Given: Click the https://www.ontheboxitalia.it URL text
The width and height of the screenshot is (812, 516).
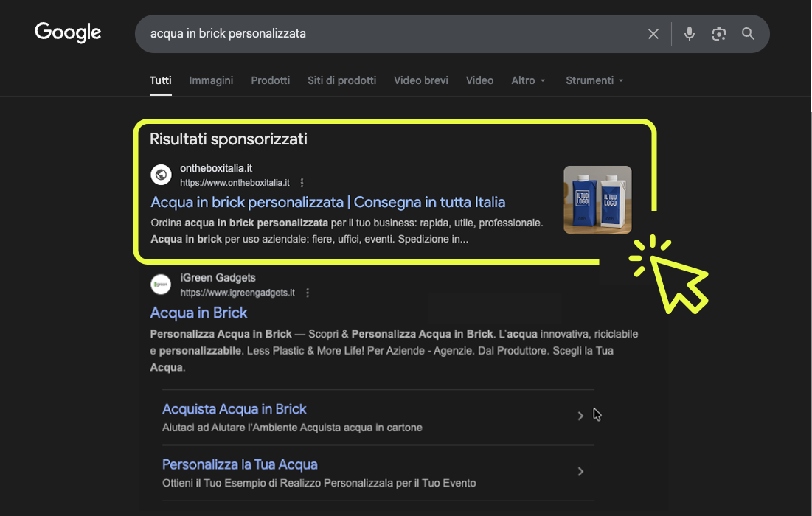Looking at the screenshot, I should [x=235, y=183].
